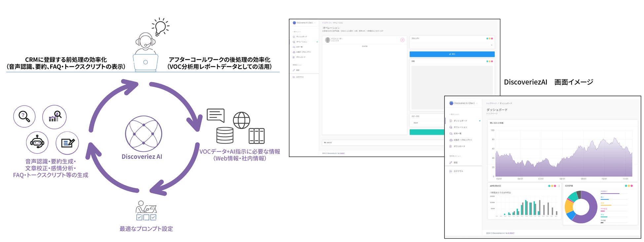
Task: Click the database cylinder icon in the diagram
Action: 225,135
